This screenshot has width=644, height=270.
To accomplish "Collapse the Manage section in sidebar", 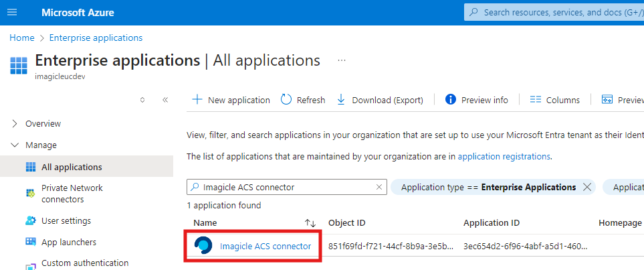I will pos(15,145).
